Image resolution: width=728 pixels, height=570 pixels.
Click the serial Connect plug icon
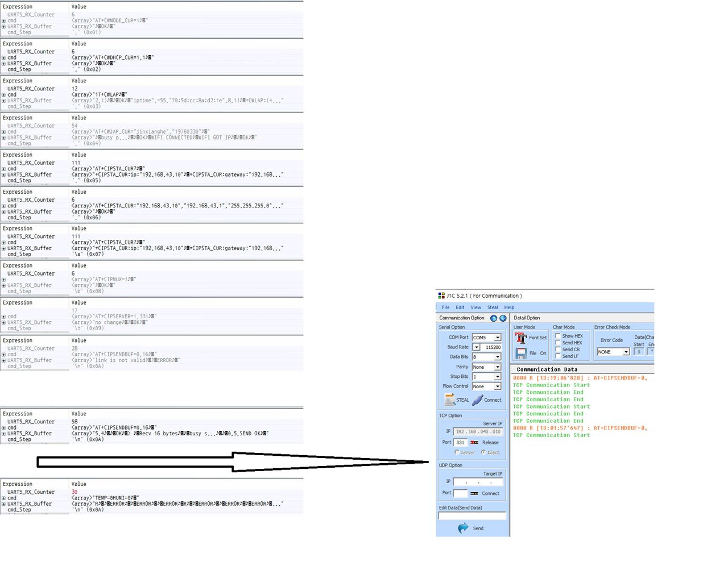pyautogui.click(x=477, y=400)
